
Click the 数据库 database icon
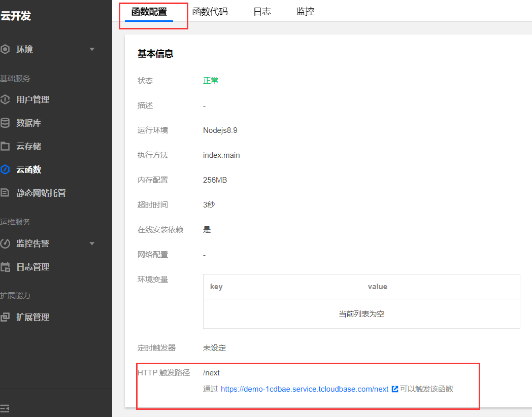point(5,123)
